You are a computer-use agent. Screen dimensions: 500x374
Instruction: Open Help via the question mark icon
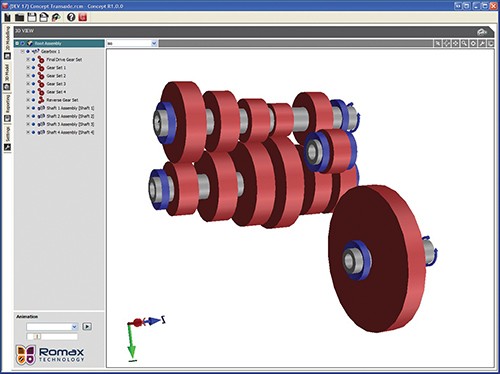[71, 17]
